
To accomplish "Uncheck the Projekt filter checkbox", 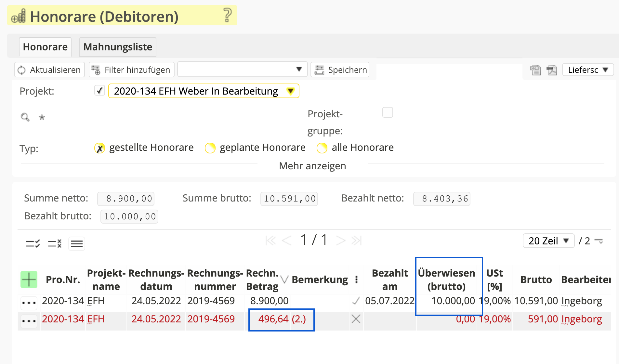I will coord(99,91).
